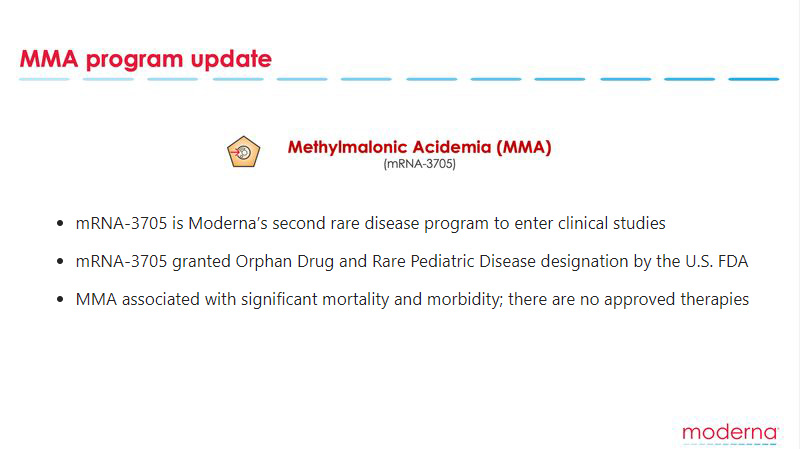This screenshot has width=800, height=449.
Task: Click the darkest last dash of the divider
Action: [x=754, y=79]
